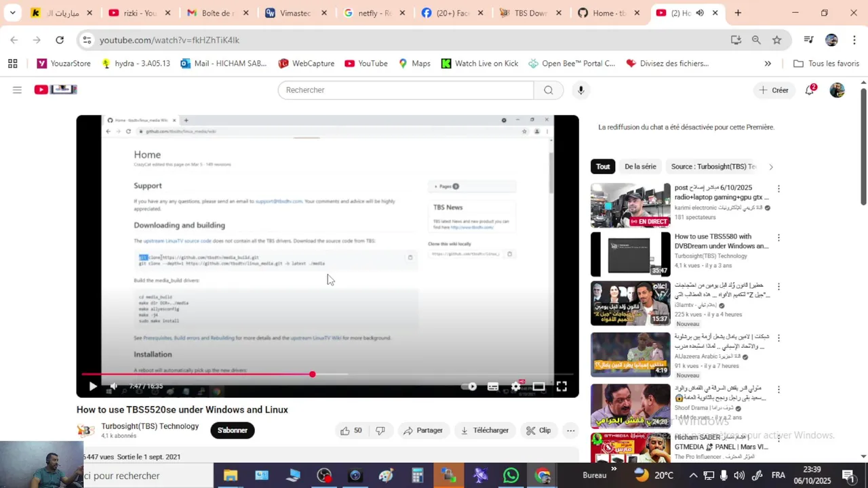
Task: Click the Télécharger download button
Action: [485, 430]
